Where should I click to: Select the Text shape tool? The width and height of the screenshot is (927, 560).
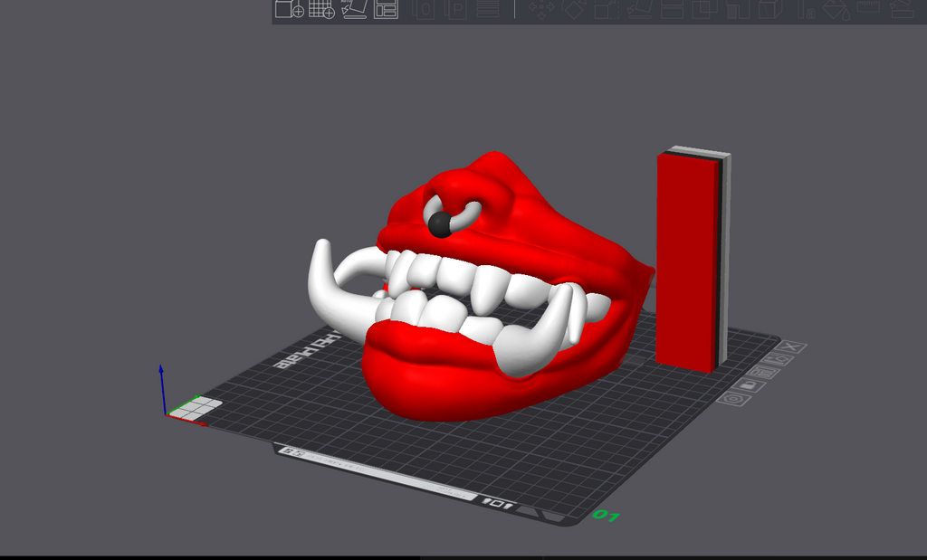coord(805,9)
